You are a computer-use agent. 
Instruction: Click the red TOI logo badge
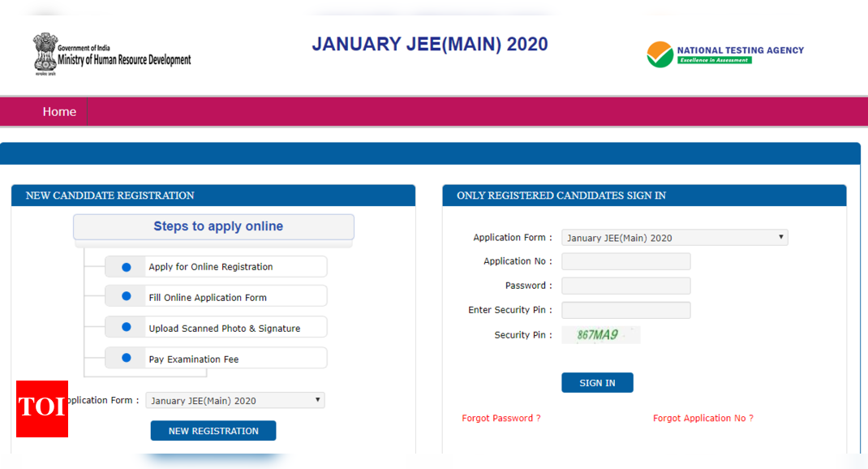(42, 409)
